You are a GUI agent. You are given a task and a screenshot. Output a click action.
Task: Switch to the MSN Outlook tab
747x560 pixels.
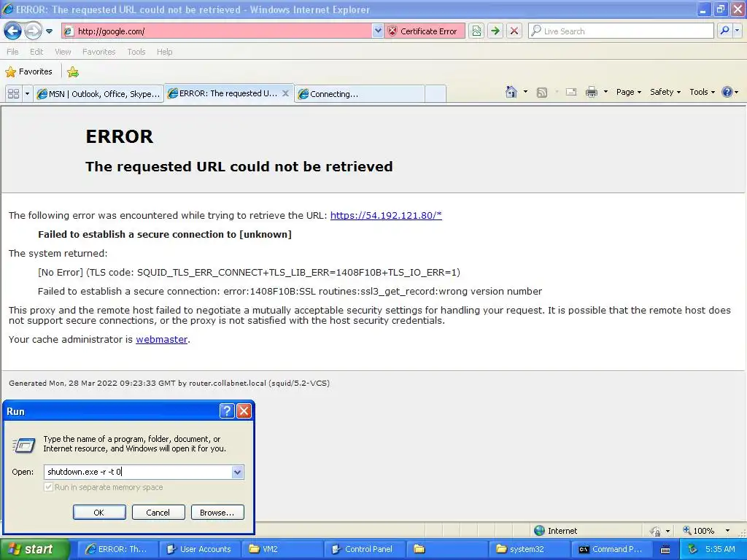[x=98, y=94]
